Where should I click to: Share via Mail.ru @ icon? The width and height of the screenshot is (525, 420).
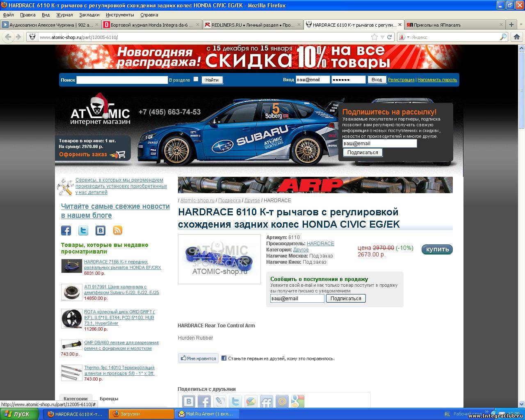click(282, 402)
